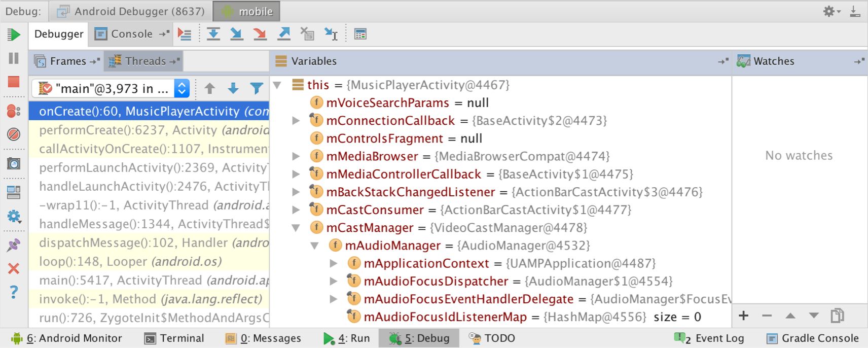Collapse the mCastManager variable node

(x=296, y=228)
